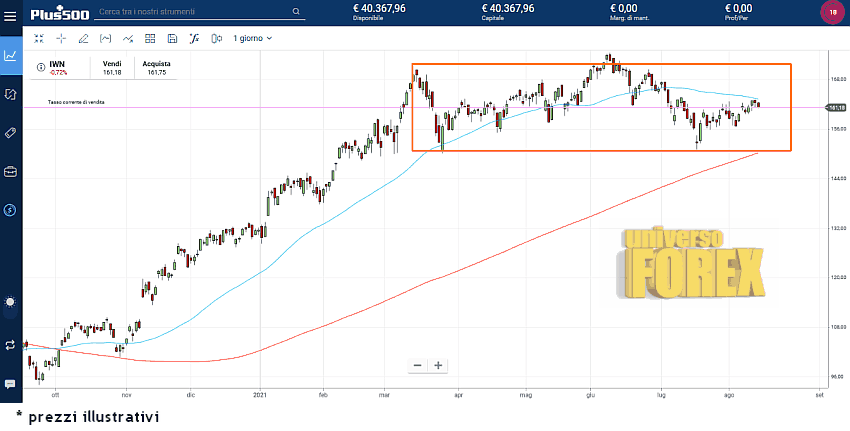Toggle light/dark theme sun icon
The image size is (850, 431).
point(11,302)
